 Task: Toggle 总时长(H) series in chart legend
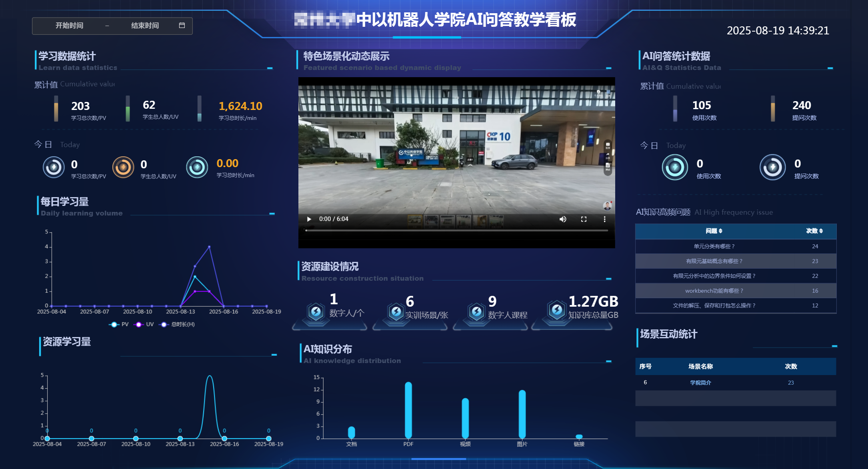(x=177, y=324)
